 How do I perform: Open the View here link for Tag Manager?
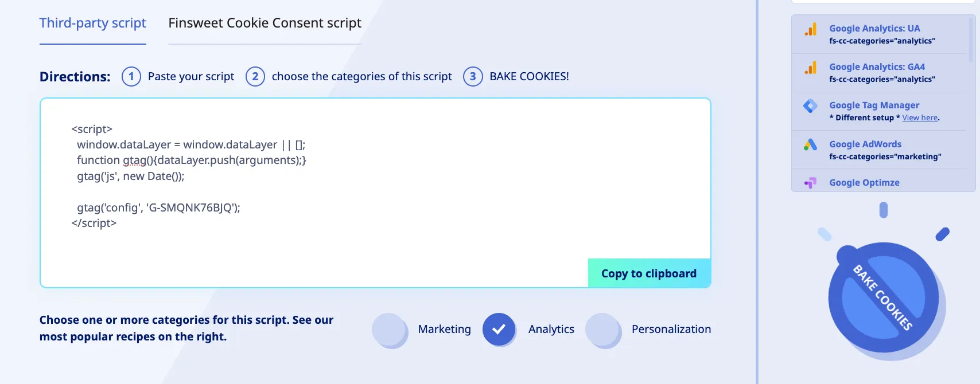click(919, 117)
